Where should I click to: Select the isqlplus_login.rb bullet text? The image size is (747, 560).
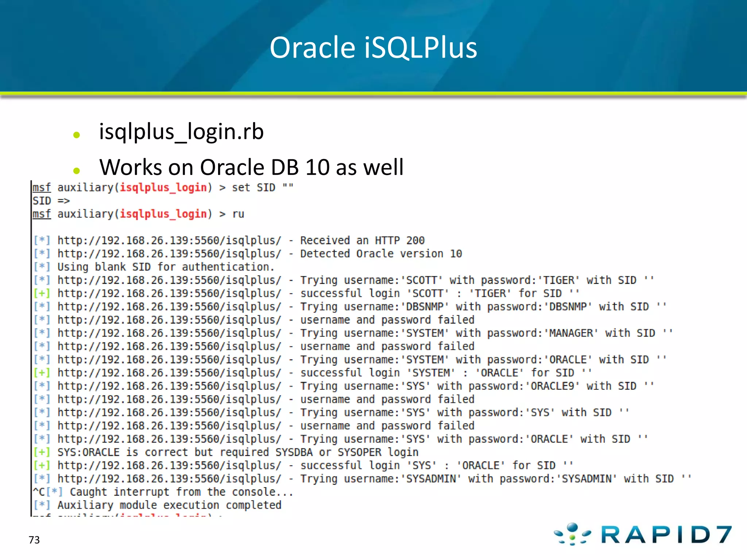[x=181, y=132]
